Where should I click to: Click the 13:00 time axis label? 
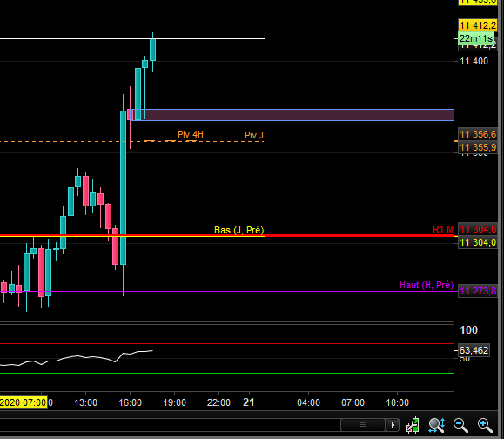point(85,402)
